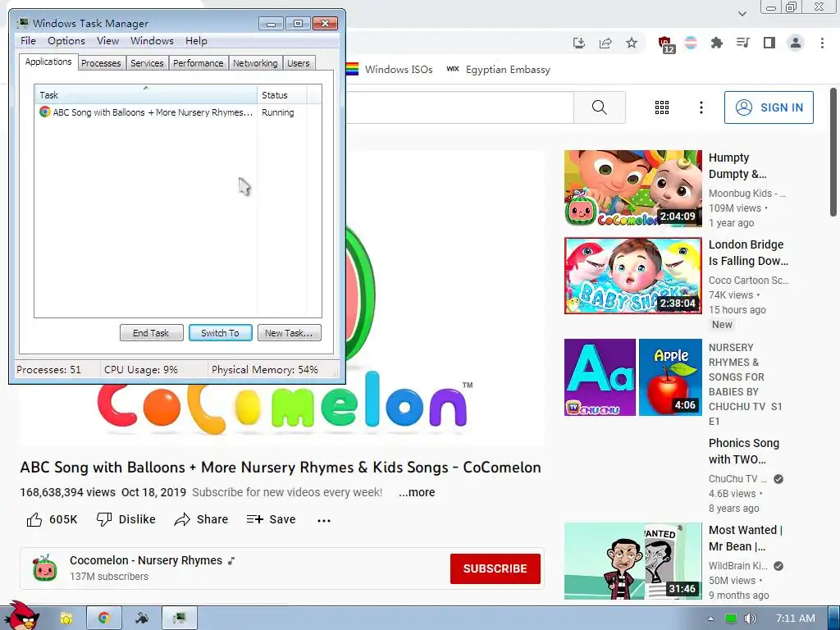Open Chrome tab search chevron
Image resolution: width=840 pixels, height=630 pixels.
(742, 13)
